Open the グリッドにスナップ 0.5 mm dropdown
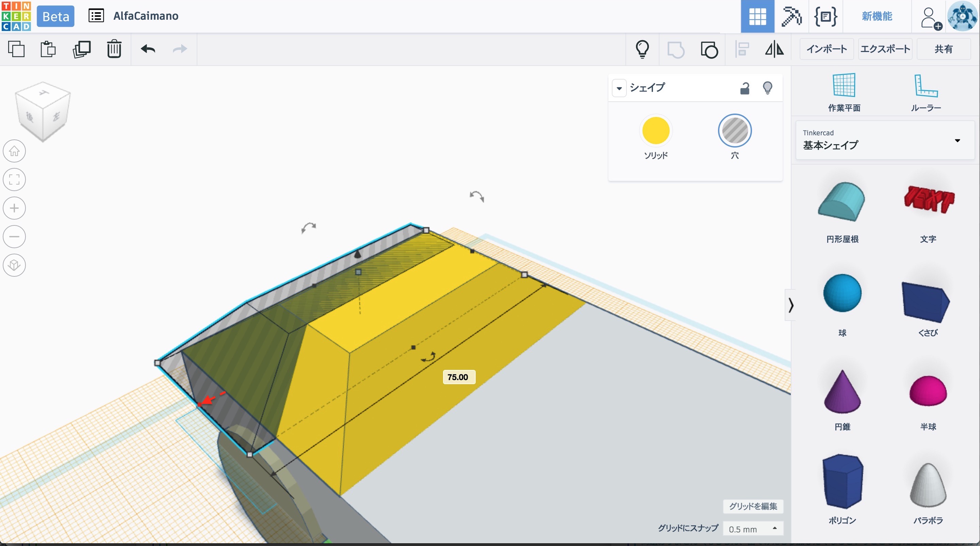The image size is (980, 546). click(752, 529)
